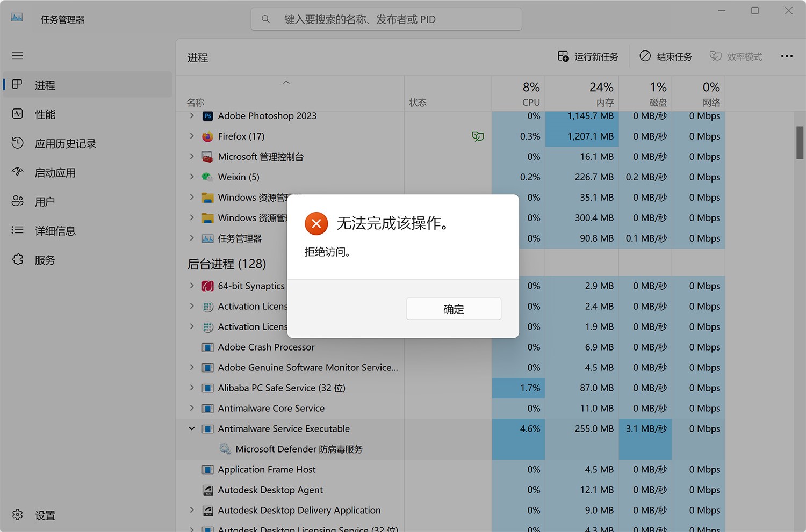Click the Firefox efficiency mode leaf icon
The width and height of the screenshot is (806, 532).
(478, 136)
